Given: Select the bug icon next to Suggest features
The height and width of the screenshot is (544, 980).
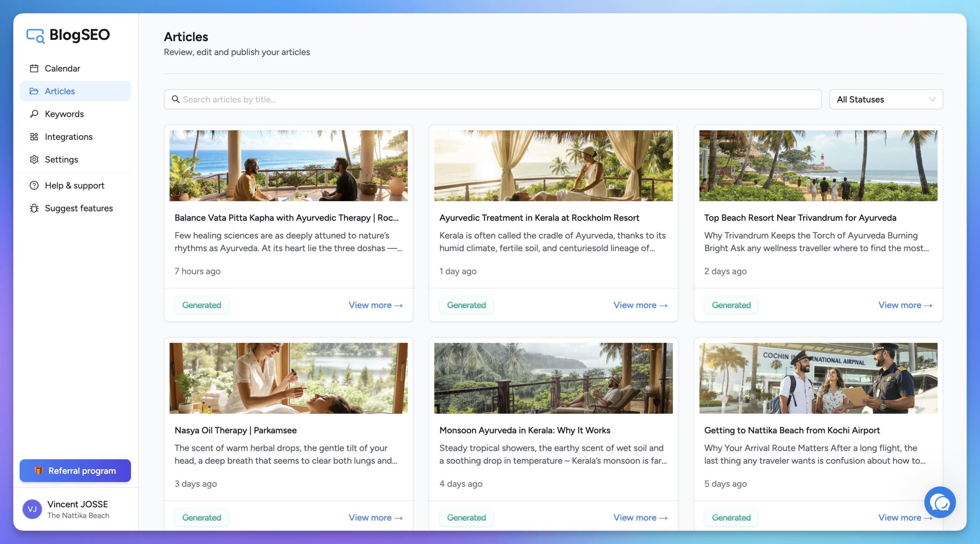Looking at the screenshot, I should (x=34, y=208).
